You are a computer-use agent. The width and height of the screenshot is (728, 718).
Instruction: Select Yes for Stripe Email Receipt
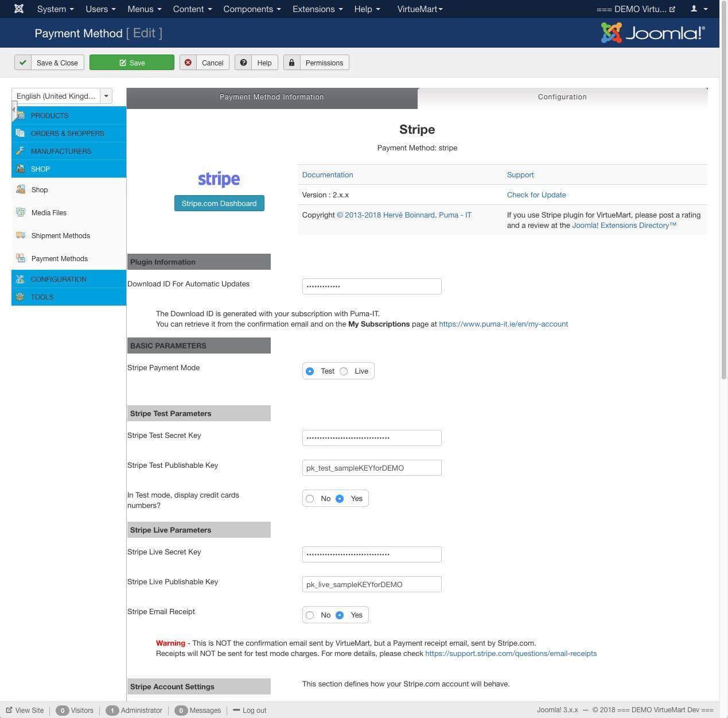(340, 615)
